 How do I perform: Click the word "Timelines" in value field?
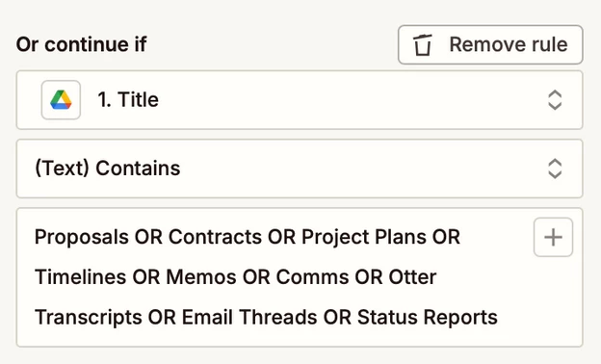pos(80,277)
